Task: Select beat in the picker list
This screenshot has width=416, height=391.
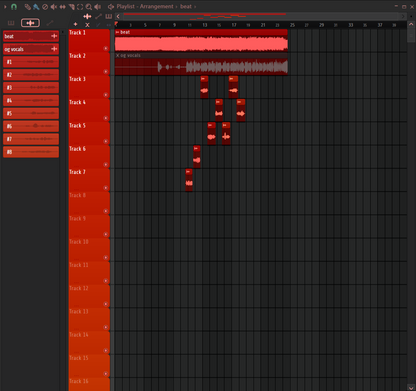Action: [x=31, y=36]
